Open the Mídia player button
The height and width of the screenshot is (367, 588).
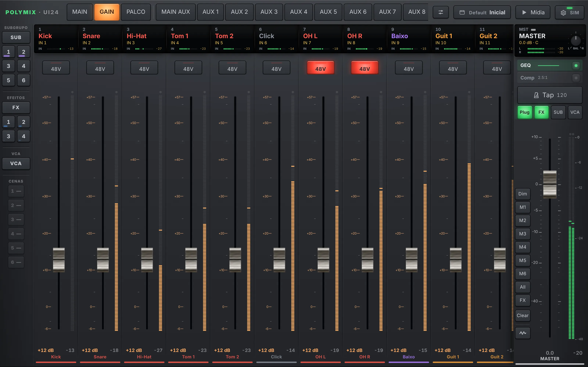(x=533, y=12)
